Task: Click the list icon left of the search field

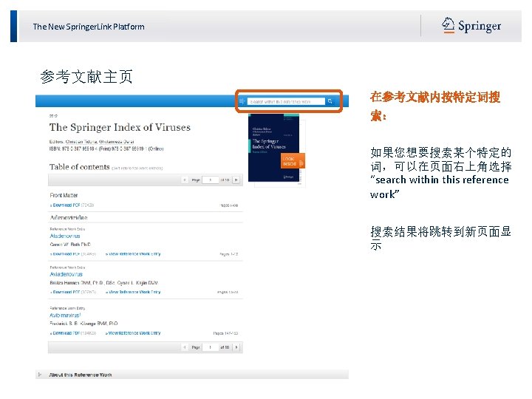Action: (242, 101)
